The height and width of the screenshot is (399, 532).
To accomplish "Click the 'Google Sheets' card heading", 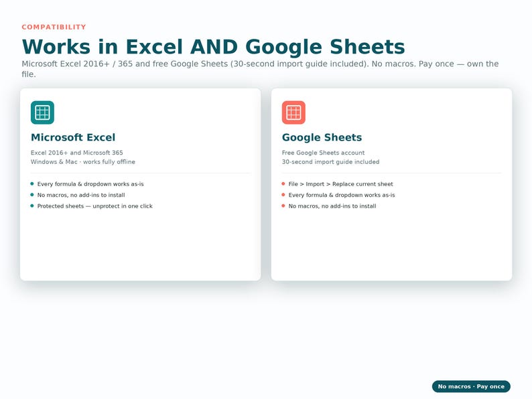I will [322, 137].
